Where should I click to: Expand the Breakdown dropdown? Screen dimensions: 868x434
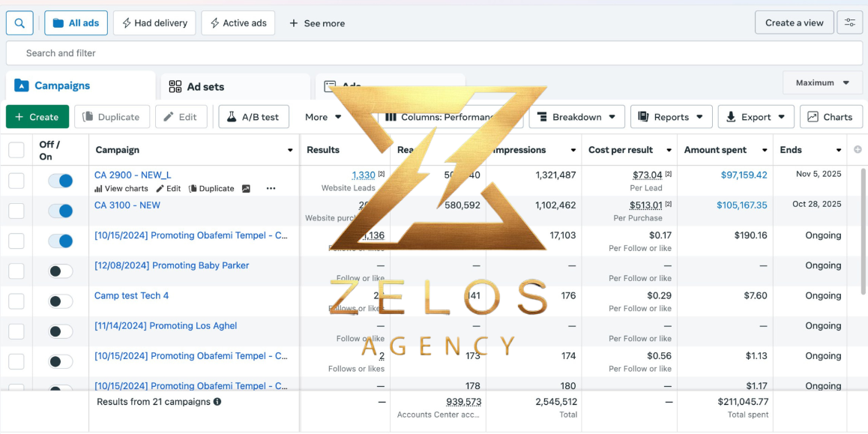[577, 117]
